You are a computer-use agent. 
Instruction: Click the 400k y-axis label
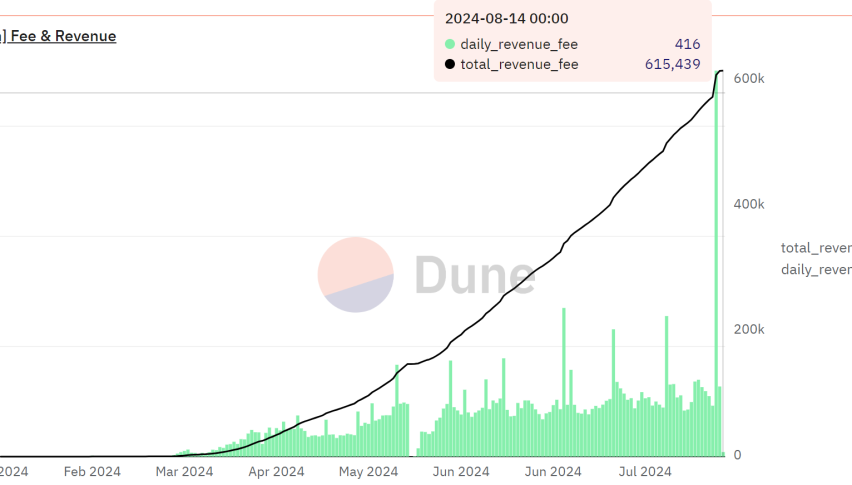[749, 204]
